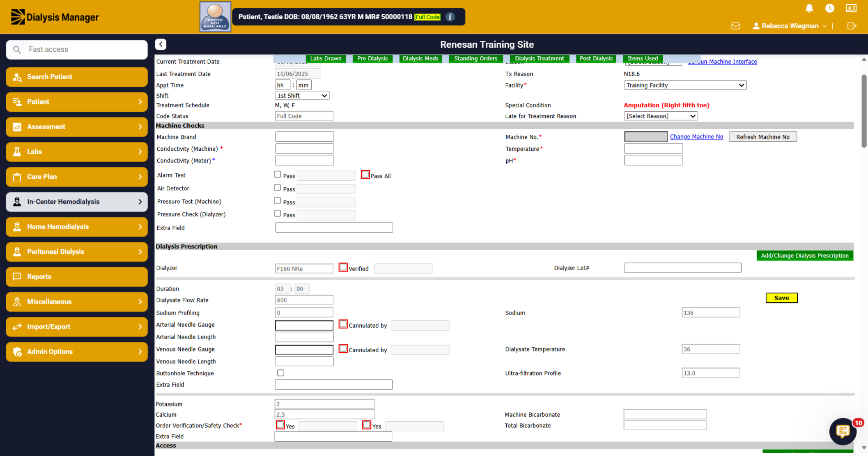
Task: Tick the Dialyzer Verified checkbox
Action: 343,267
